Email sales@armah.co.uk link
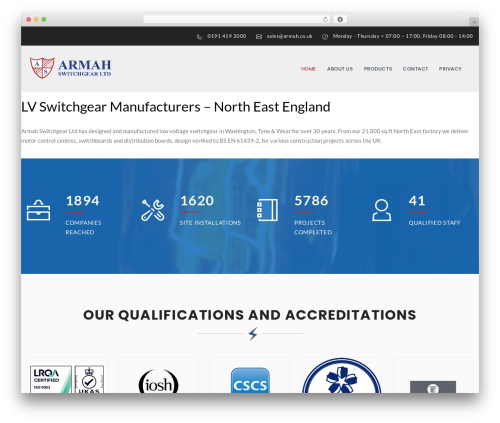The width and height of the screenshot is (500, 423). (x=289, y=36)
